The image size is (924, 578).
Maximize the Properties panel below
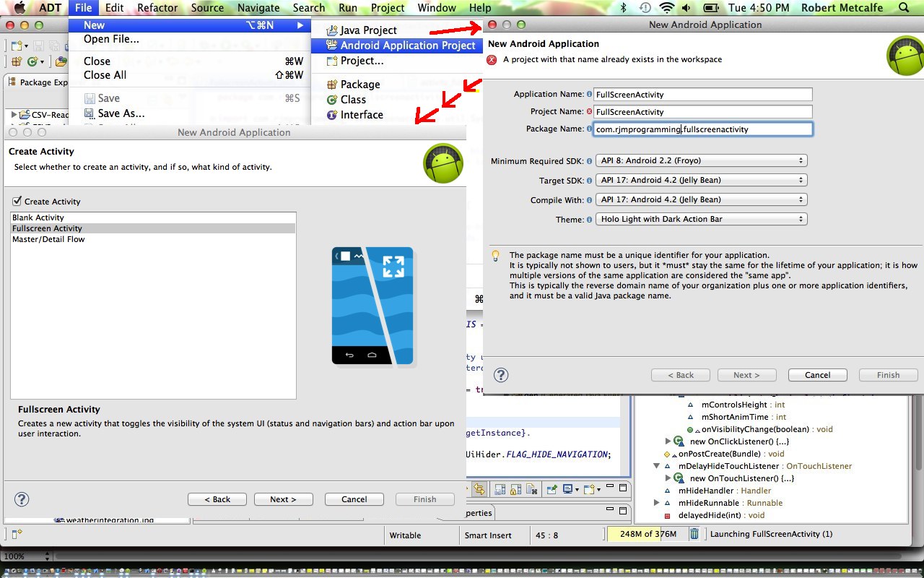pyautogui.click(x=623, y=511)
